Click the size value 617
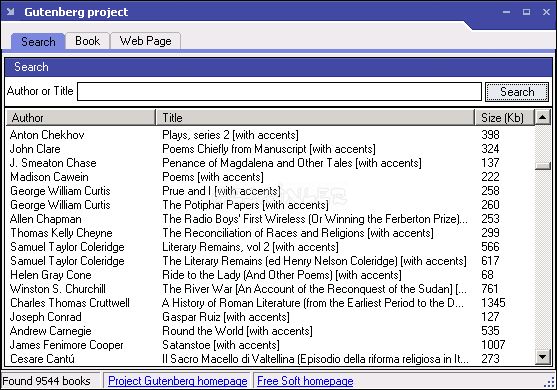 (x=490, y=261)
